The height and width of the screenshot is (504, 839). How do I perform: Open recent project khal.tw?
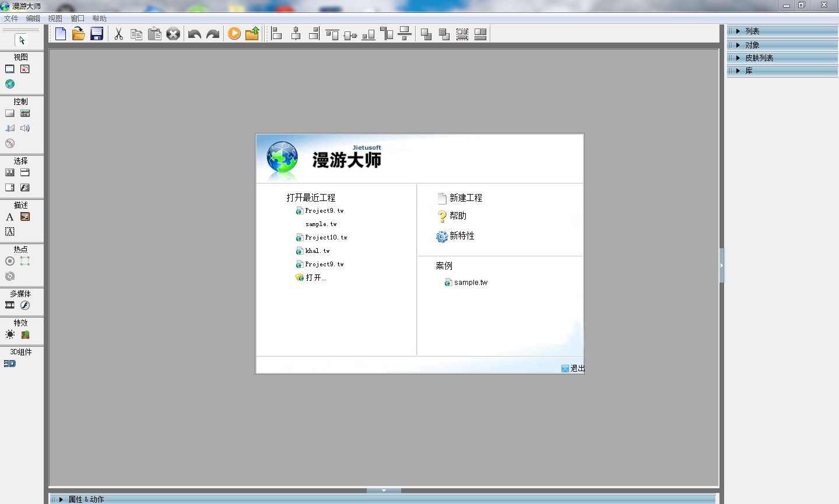(x=313, y=251)
